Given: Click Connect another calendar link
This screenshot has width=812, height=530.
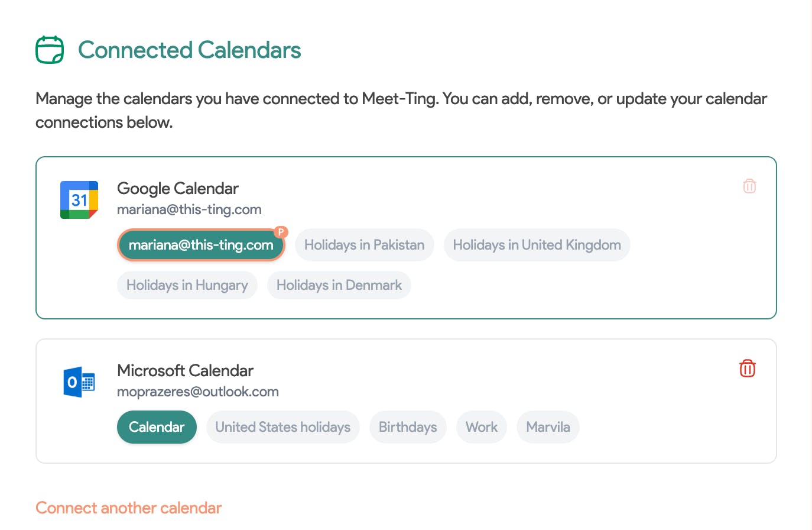Looking at the screenshot, I should pos(128,508).
